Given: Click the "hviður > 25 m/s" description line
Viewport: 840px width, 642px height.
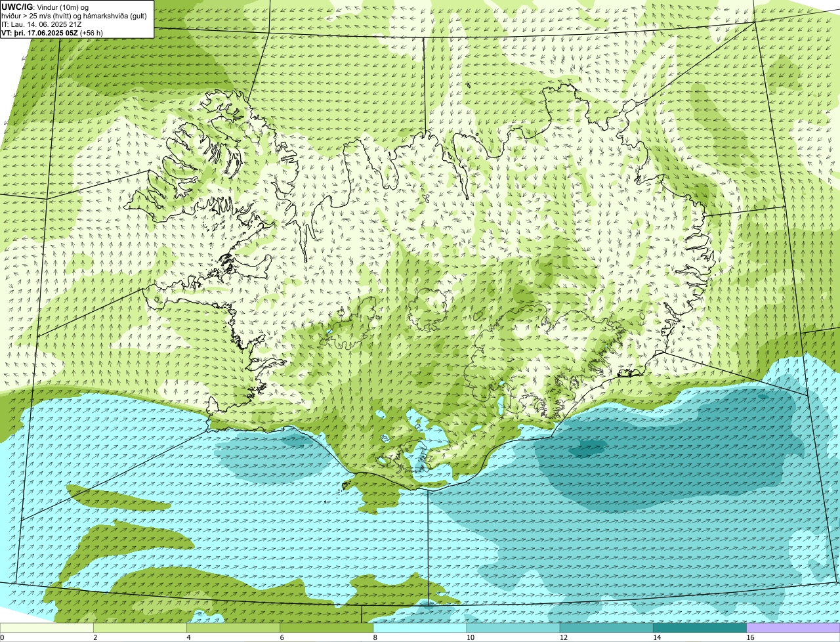Looking at the screenshot, I should pyautogui.click(x=74, y=16).
